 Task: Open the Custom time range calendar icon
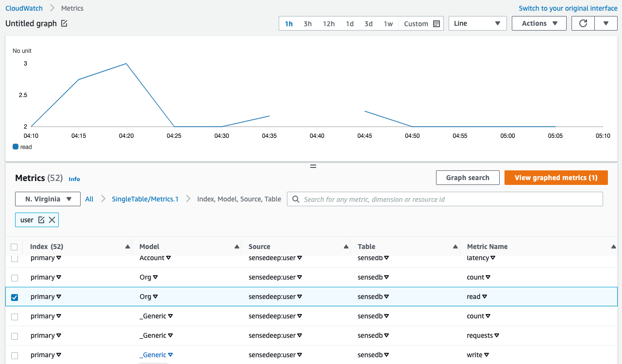point(436,24)
